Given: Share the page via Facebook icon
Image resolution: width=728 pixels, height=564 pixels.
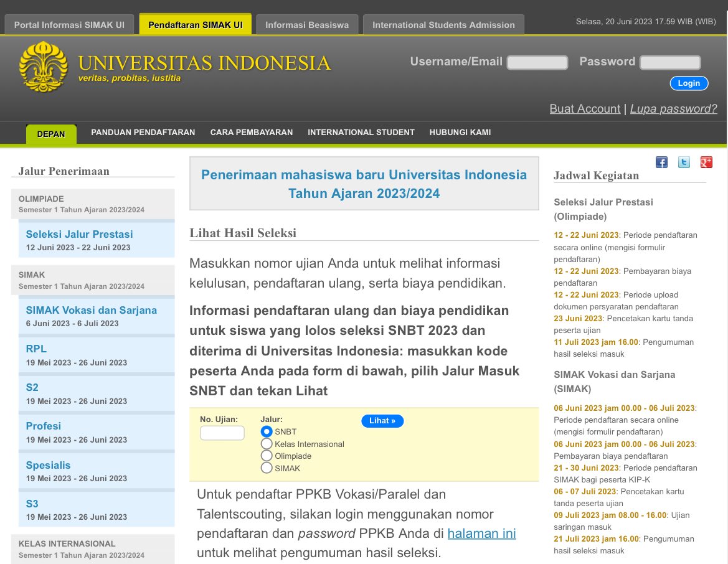Looking at the screenshot, I should 661,162.
